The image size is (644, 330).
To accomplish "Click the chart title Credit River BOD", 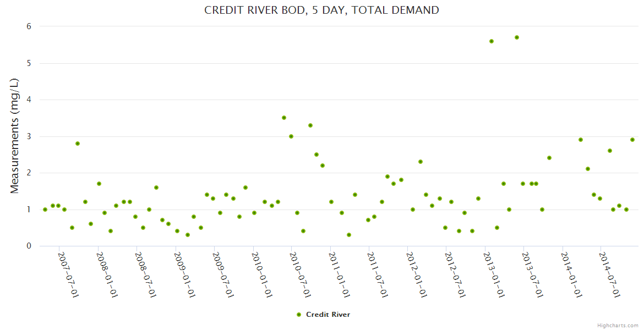I will pyautogui.click(x=321, y=10).
